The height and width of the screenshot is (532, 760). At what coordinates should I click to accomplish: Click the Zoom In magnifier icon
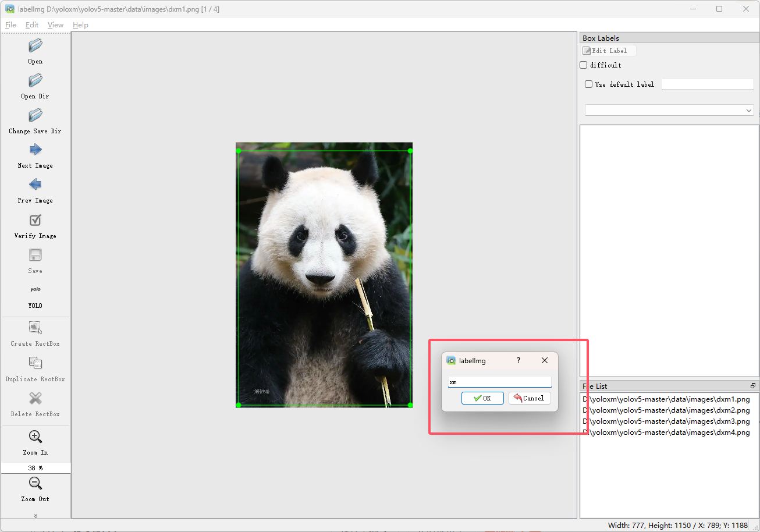(x=35, y=437)
